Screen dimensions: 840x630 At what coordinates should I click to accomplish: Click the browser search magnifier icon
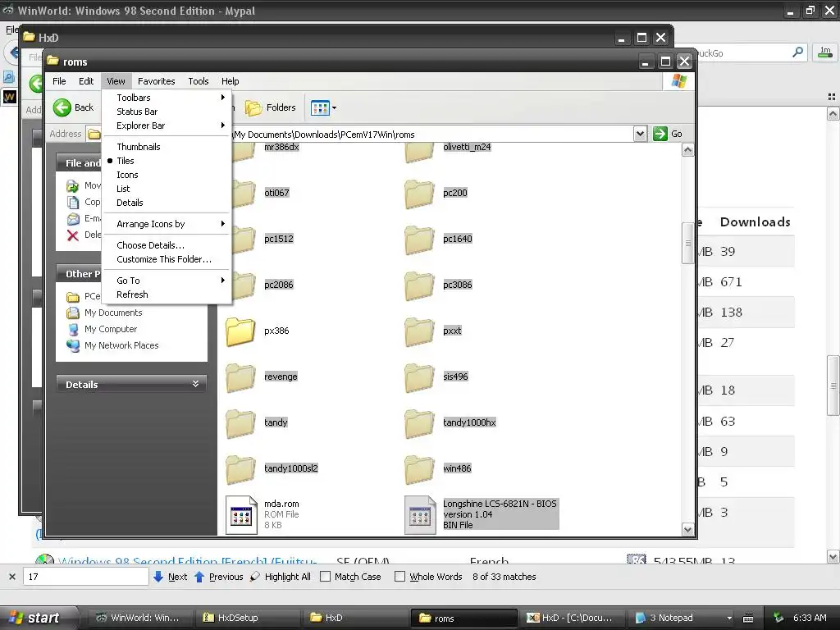click(797, 52)
